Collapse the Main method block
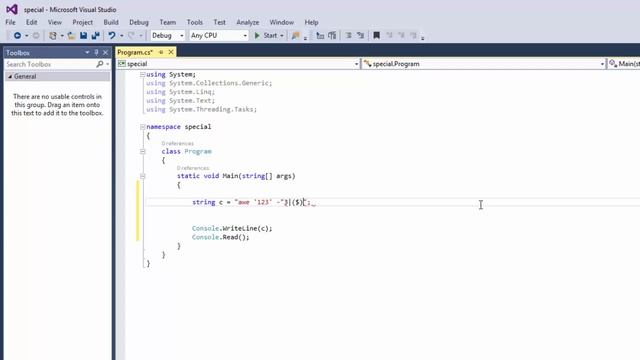This screenshot has width=640, height=360. click(x=142, y=176)
